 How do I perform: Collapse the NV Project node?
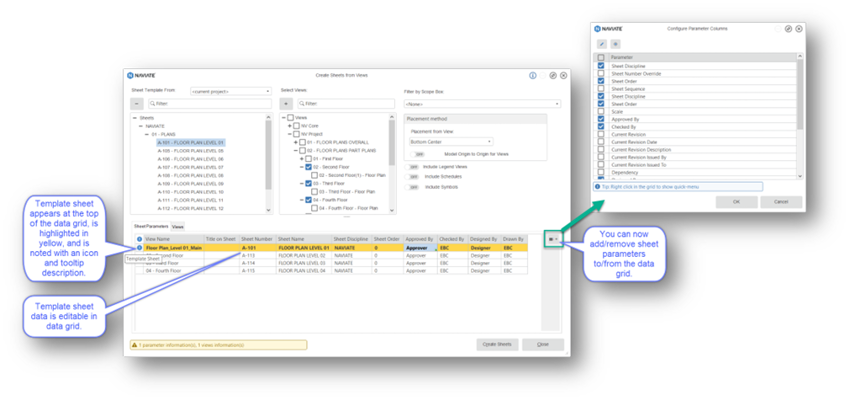point(289,134)
